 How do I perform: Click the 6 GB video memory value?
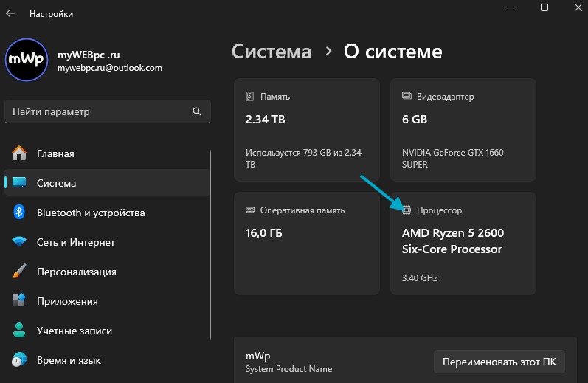(x=415, y=120)
